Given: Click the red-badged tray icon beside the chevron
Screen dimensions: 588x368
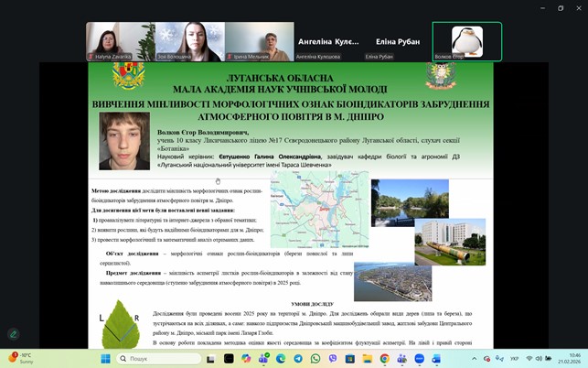Looking at the screenshot, I should click(486, 359).
